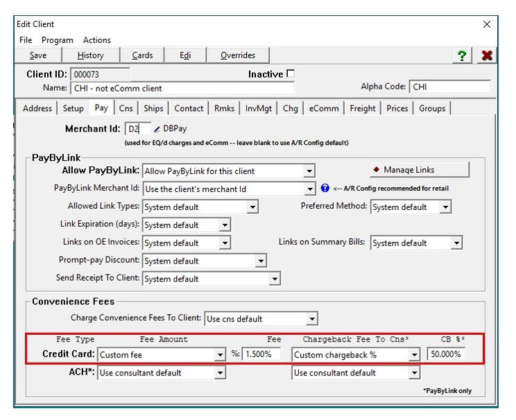Click the blue help icon near PayByLink Merchant Id

[x=325, y=188]
